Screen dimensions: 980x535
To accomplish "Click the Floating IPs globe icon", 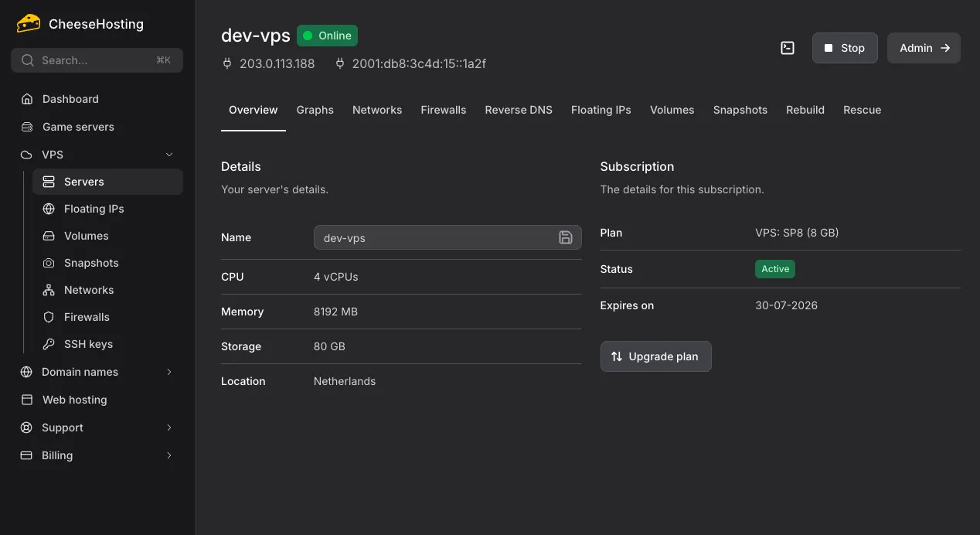I will [x=49, y=209].
